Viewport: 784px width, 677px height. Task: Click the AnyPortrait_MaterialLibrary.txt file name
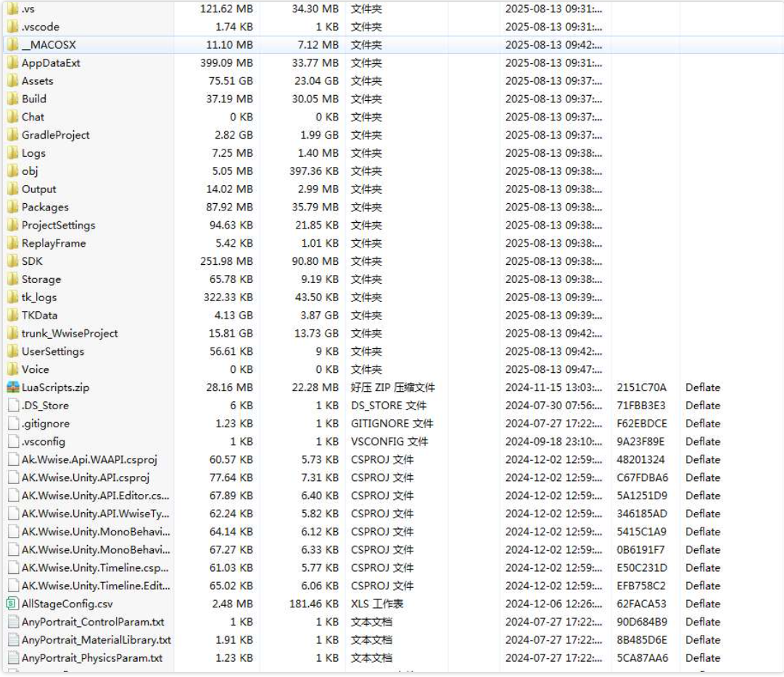pos(96,640)
